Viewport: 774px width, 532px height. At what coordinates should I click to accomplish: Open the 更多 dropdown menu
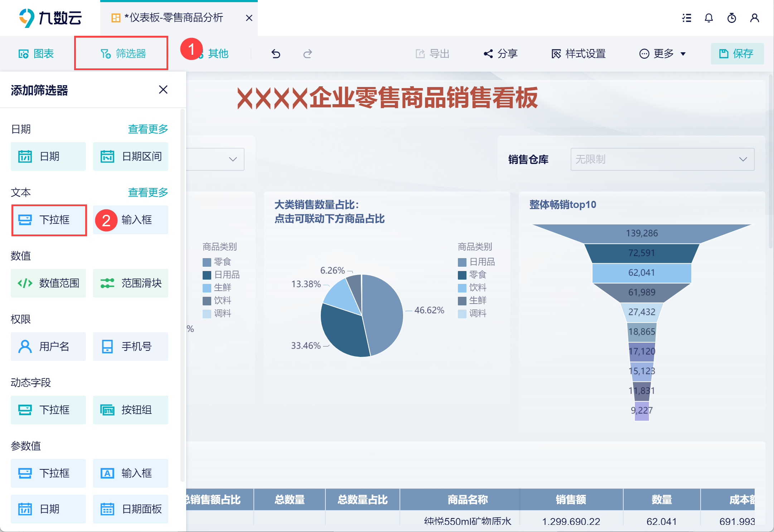pyautogui.click(x=663, y=54)
